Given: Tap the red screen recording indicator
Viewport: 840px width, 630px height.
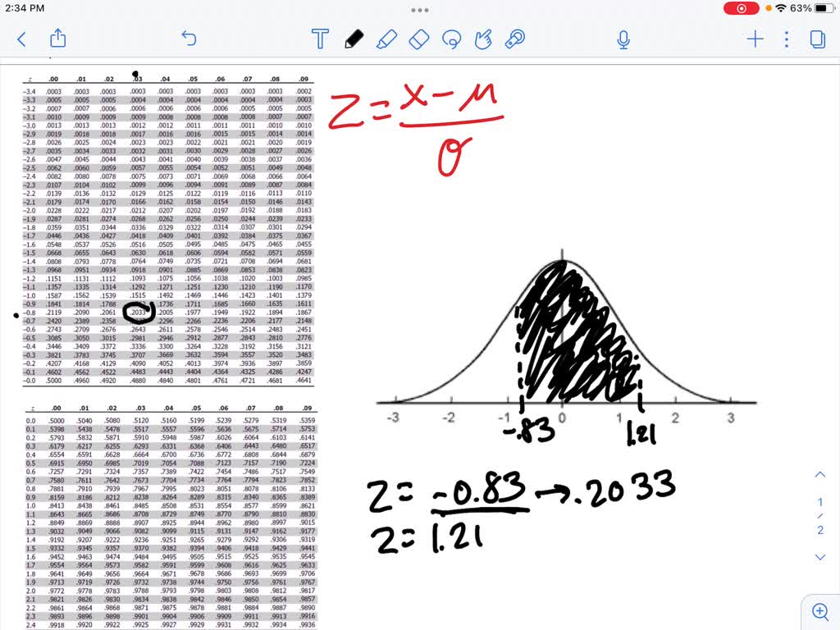Looking at the screenshot, I should (740, 8).
